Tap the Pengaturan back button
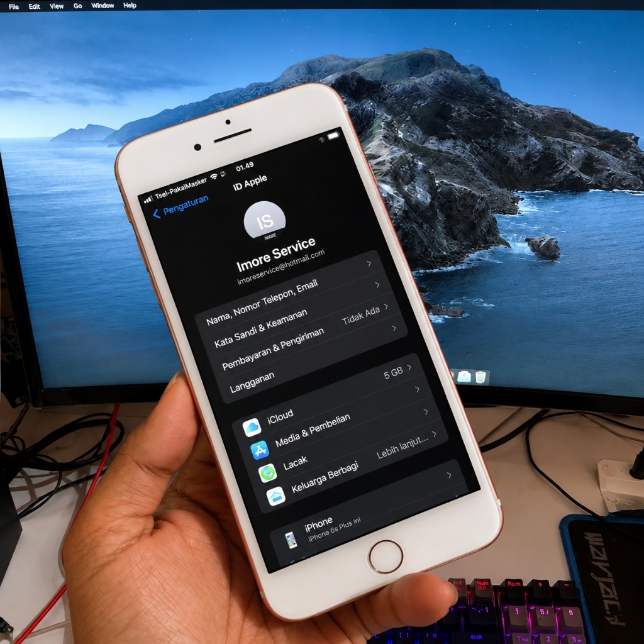Screen dimensions: 644x644 [180, 206]
